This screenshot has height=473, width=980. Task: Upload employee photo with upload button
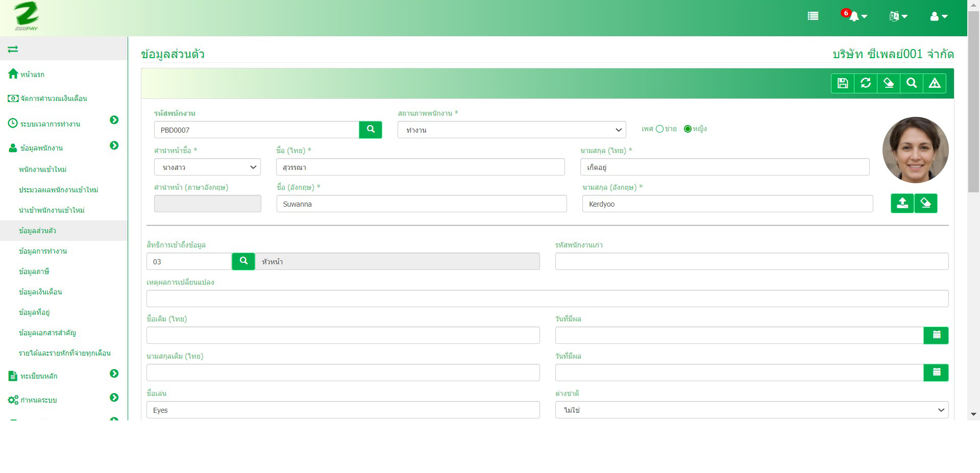coord(902,203)
